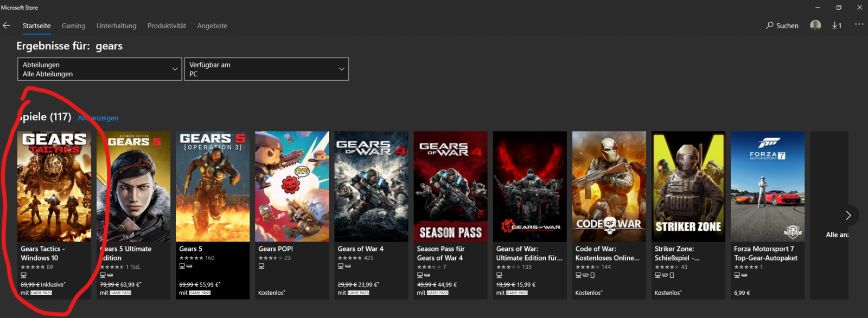Screen dimensions: 868x318
Task: Open Gears of War Ultimate Edition cover
Action: coord(529,186)
